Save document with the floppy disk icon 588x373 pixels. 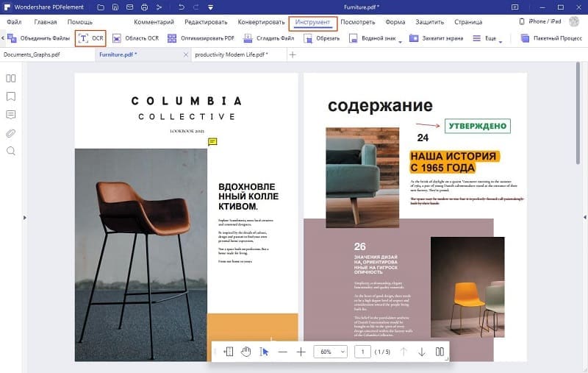pyautogui.click(x=115, y=7)
